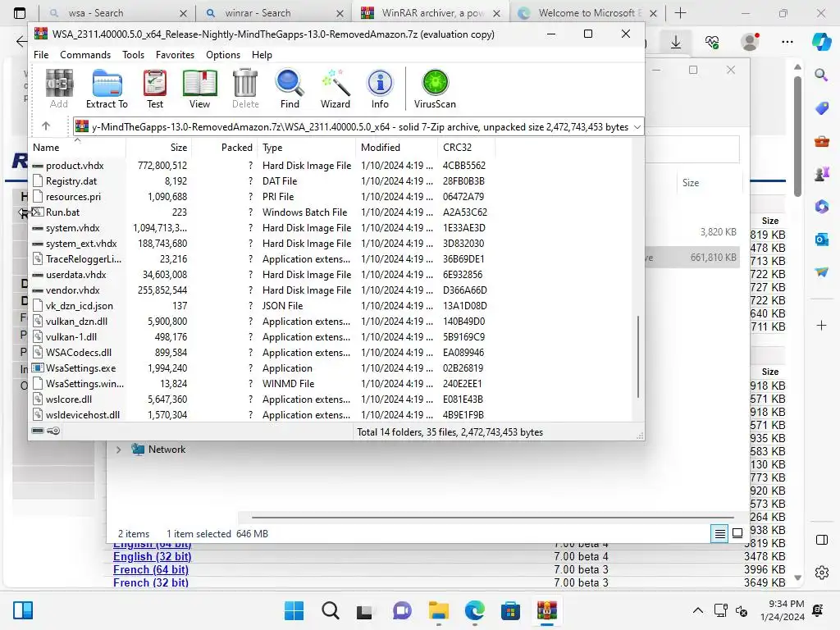This screenshot has width=840, height=630.
Task: Sort by the Size column header
Action: pos(158,148)
